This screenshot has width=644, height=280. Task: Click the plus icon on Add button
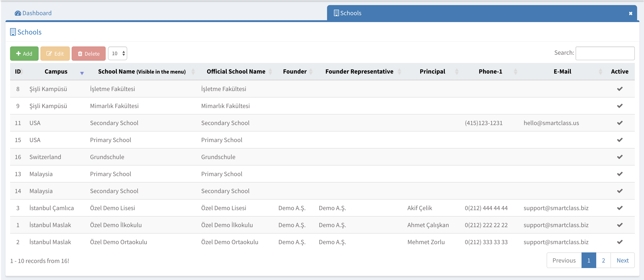pos(18,54)
